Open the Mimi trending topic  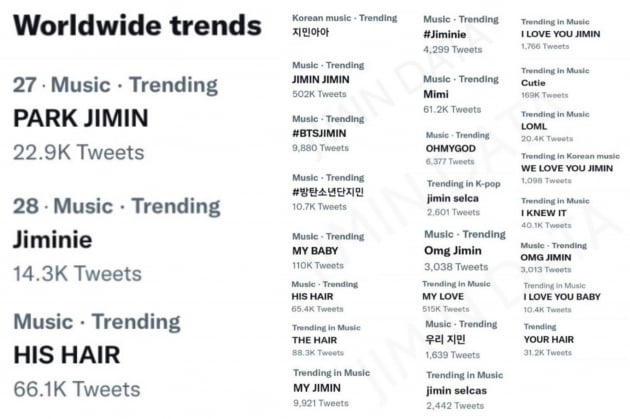pos(436,94)
